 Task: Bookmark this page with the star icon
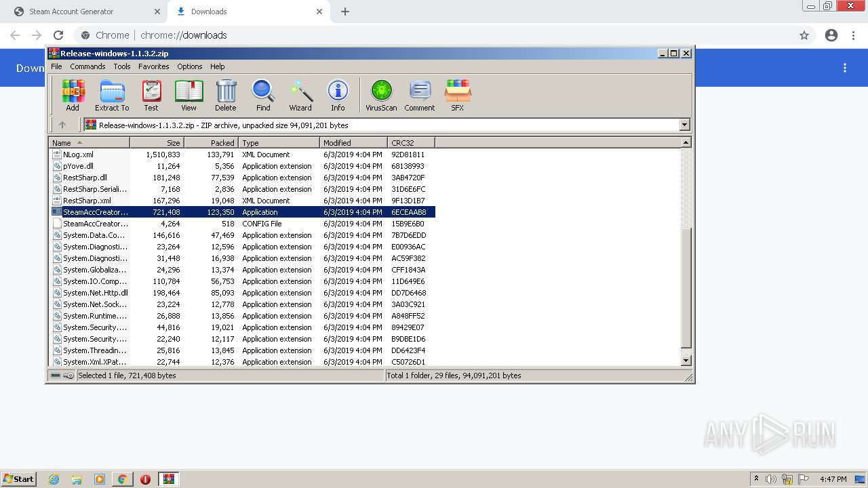click(804, 35)
